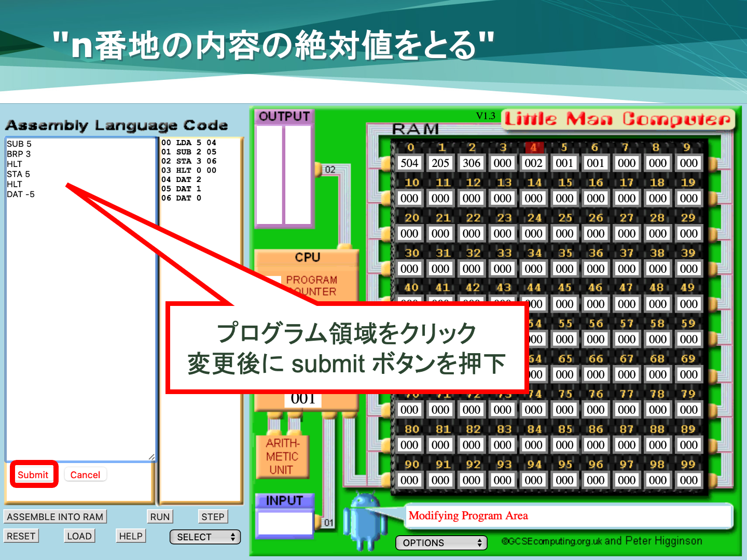Click ASSEMBLE INTO RAM button
The height and width of the screenshot is (560, 747).
click(x=55, y=516)
